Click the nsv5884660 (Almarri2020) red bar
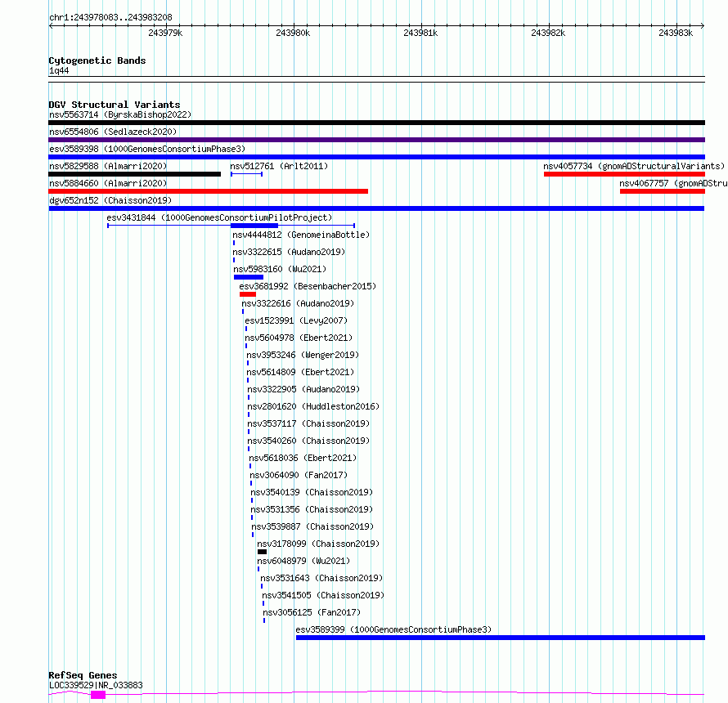This screenshot has width=728, height=703. [208, 191]
